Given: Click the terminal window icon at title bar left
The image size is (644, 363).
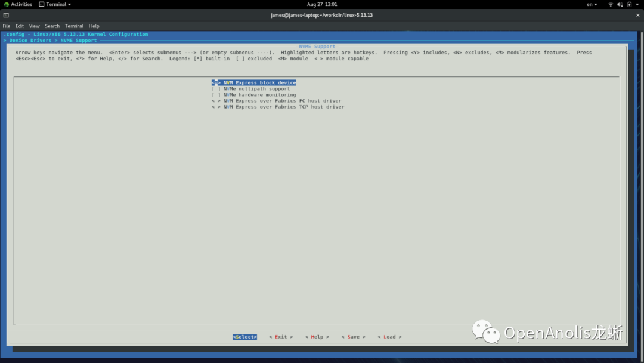Looking at the screenshot, I should (6, 15).
